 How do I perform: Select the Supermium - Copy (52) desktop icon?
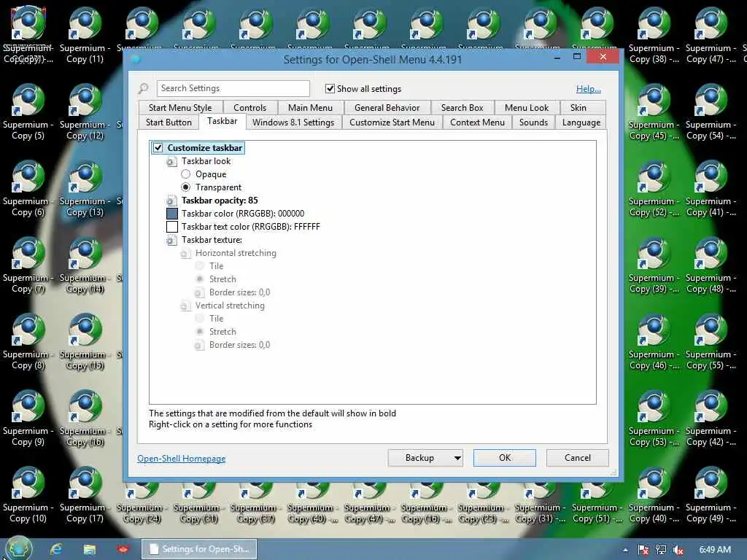pyautogui.click(x=654, y=189)
